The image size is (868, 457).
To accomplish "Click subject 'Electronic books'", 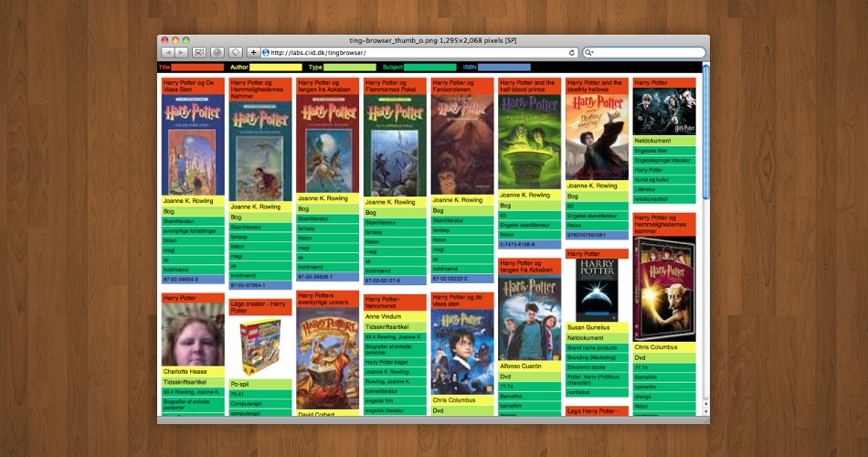I will (597, 367).
